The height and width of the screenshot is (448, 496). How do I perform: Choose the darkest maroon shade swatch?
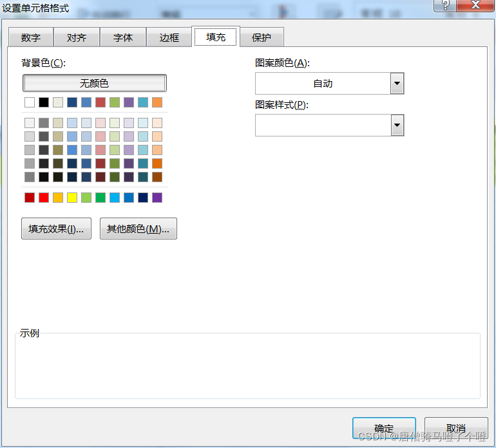pos(100,177)
